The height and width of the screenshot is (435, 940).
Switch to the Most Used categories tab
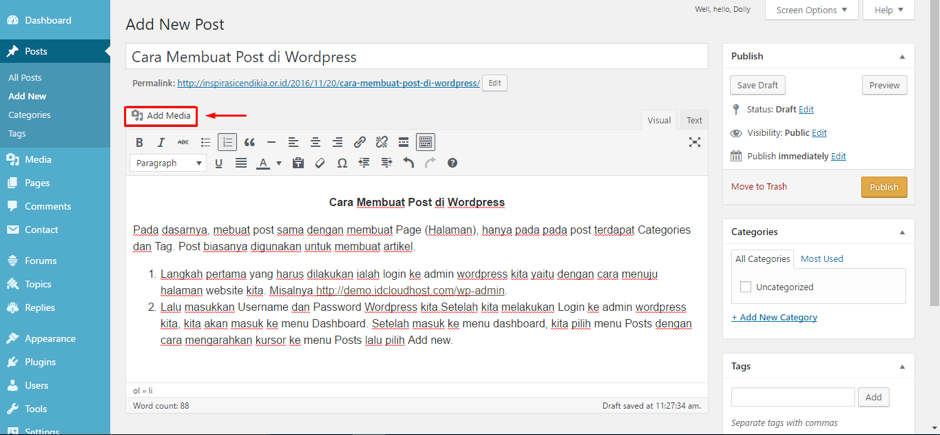(x=822, y=259)
